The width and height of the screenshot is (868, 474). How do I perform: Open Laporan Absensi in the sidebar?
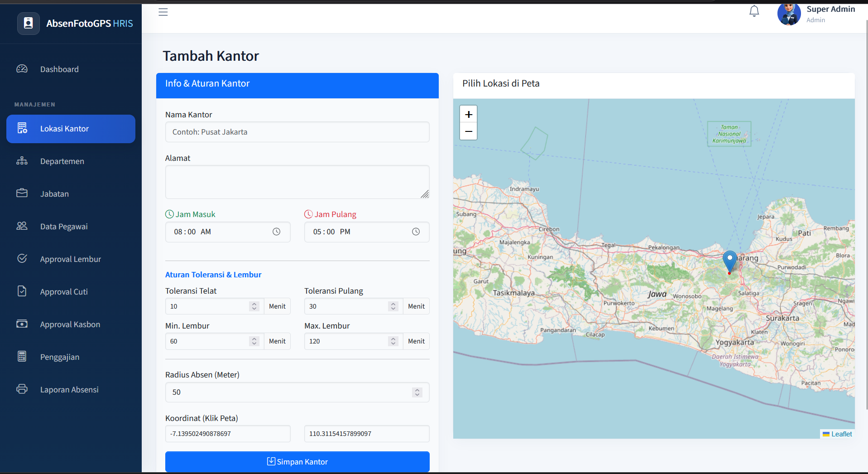[71, 389]
